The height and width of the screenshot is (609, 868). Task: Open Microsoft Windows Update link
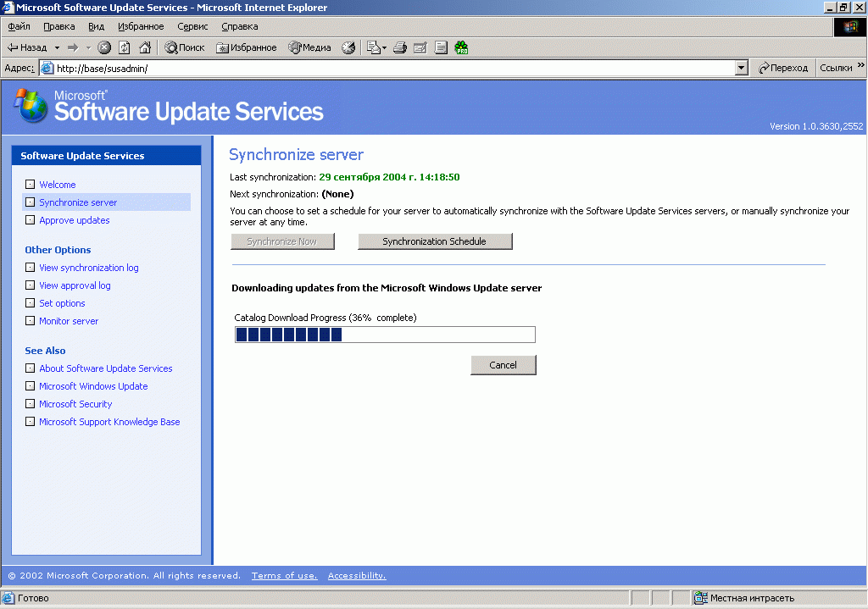pyautogui.click(x=93, y=386)
